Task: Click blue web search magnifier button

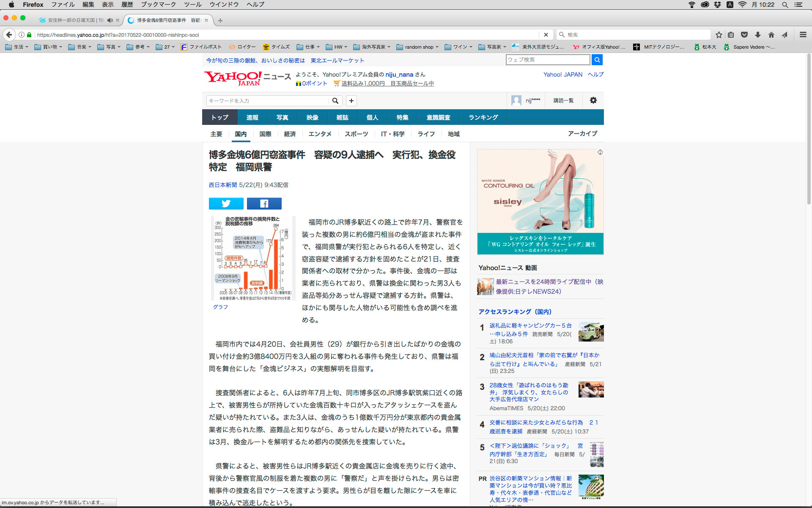Action: 597,60
